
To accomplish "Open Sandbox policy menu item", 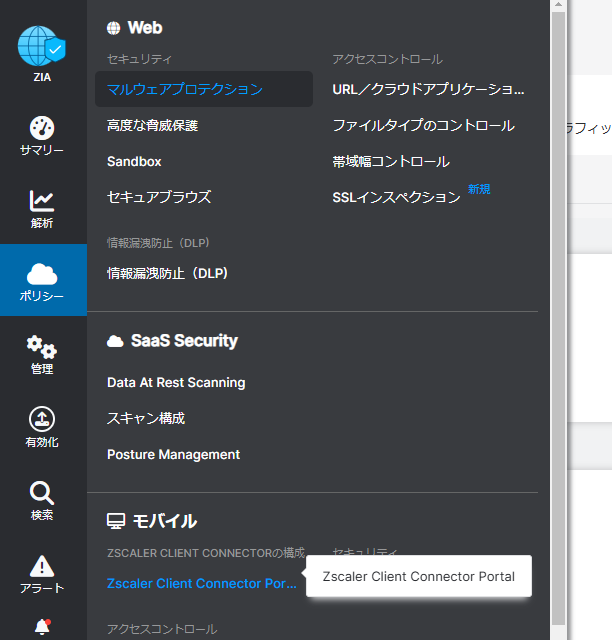I will (x=134, y=162).
